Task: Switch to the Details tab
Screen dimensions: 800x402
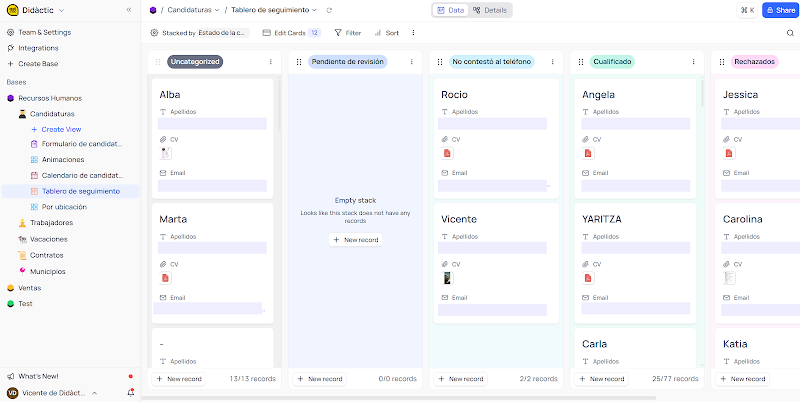Action: [x=490, y=10]
